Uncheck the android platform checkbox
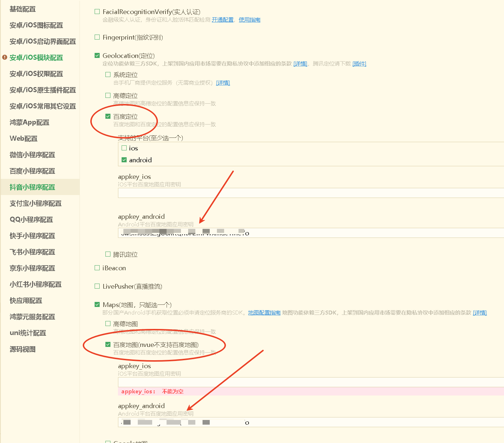Viewport: 504px width, 443px height. 124,160
